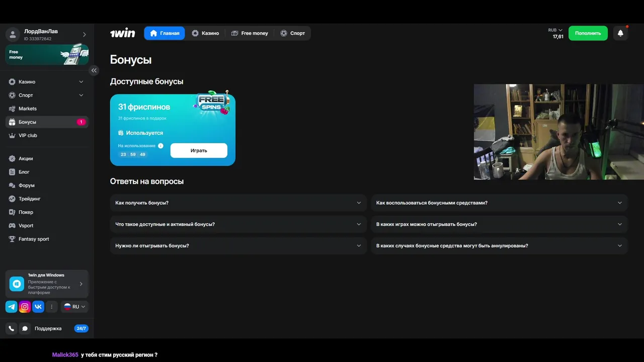This screenshot has height=362, width=644.
Task: Click the Акции sidebar icon
Action: 13,158
